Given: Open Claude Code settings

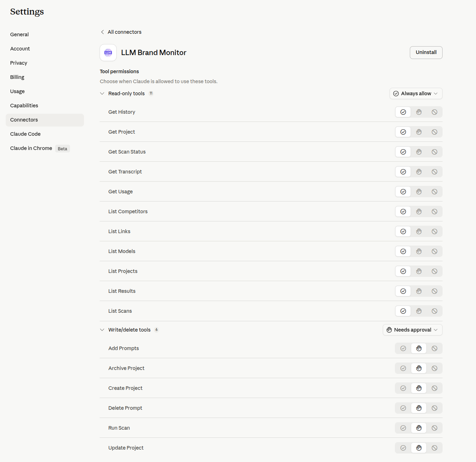Looking at the screenshot, I should pyautogui.click(x=45, y=134).
